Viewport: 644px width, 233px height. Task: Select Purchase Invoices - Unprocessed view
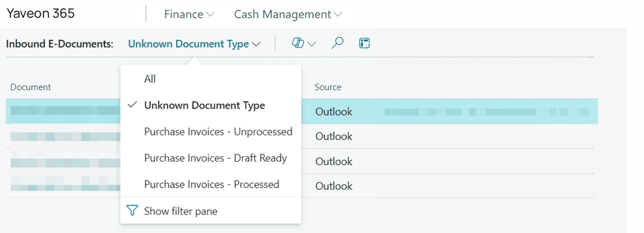(218, 132)
